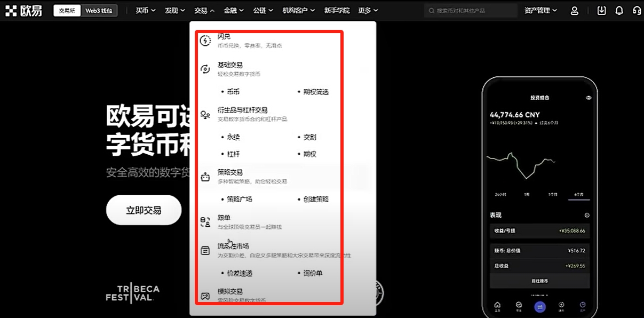Select the 6个月 tab in phone chart

579,195
